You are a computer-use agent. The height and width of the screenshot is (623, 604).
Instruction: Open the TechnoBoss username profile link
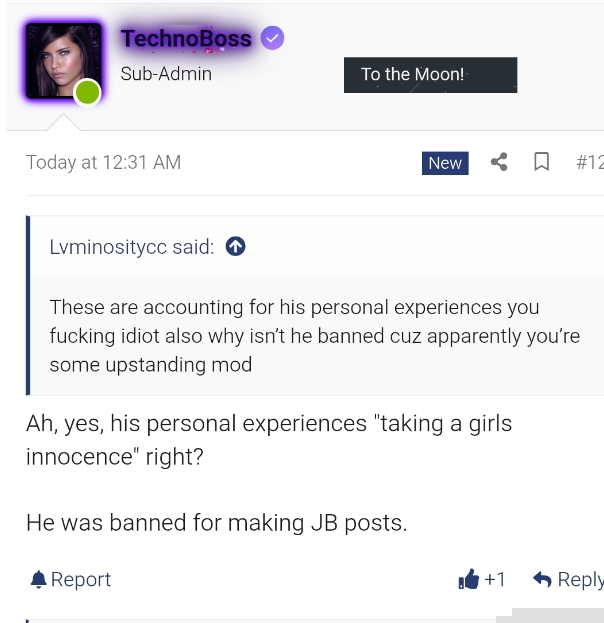point(186,39)
